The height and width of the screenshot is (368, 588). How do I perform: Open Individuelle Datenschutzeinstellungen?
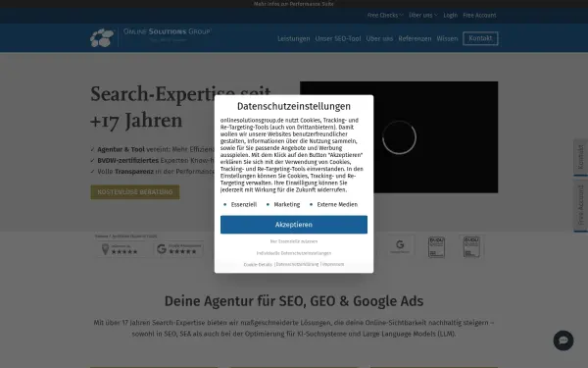294,253
